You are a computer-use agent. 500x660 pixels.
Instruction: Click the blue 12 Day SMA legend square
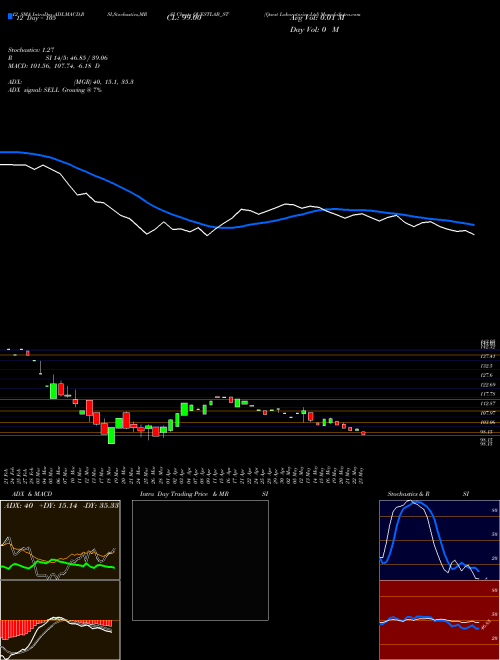point(10,16)
